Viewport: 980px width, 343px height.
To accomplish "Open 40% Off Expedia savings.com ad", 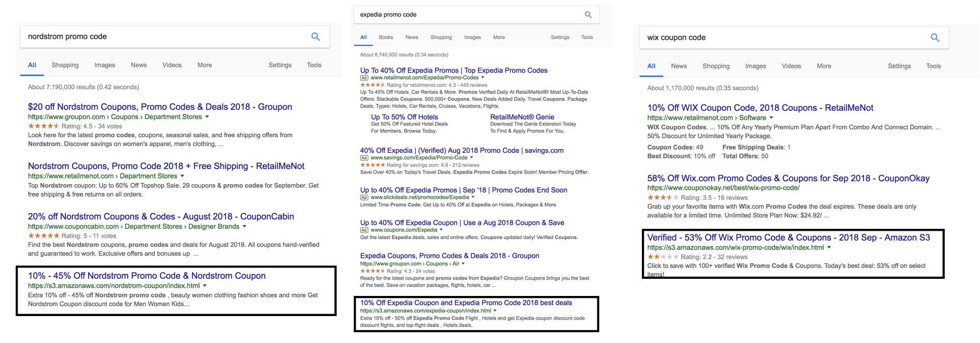I will click(462, 150).
